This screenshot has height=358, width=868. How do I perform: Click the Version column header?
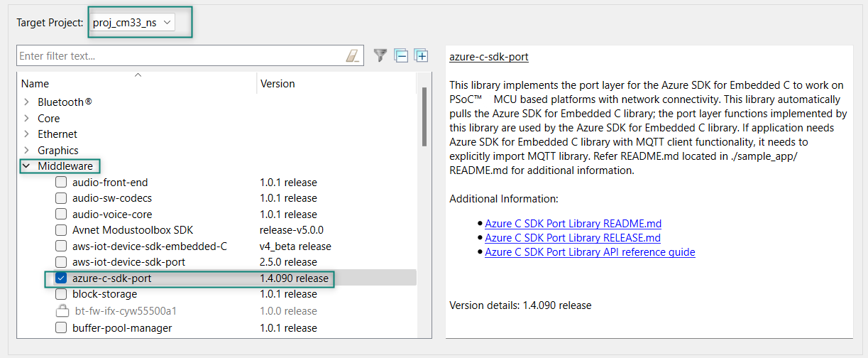pyautogui.click(x=278, y=84)
